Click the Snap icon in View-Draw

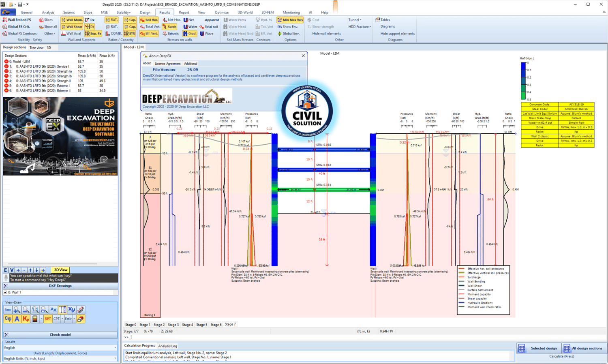tap(8, 310)
